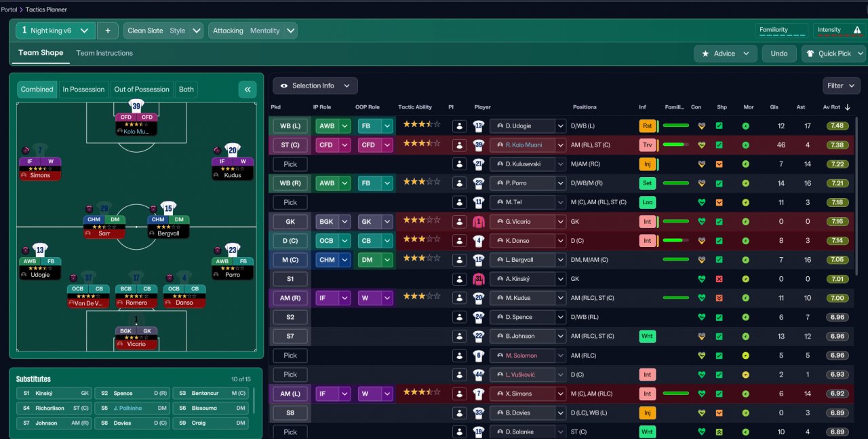Select the In Possession pitch view
Viewport: 868px width, 439px height.
pyautogui.click(x=83, y=89)
